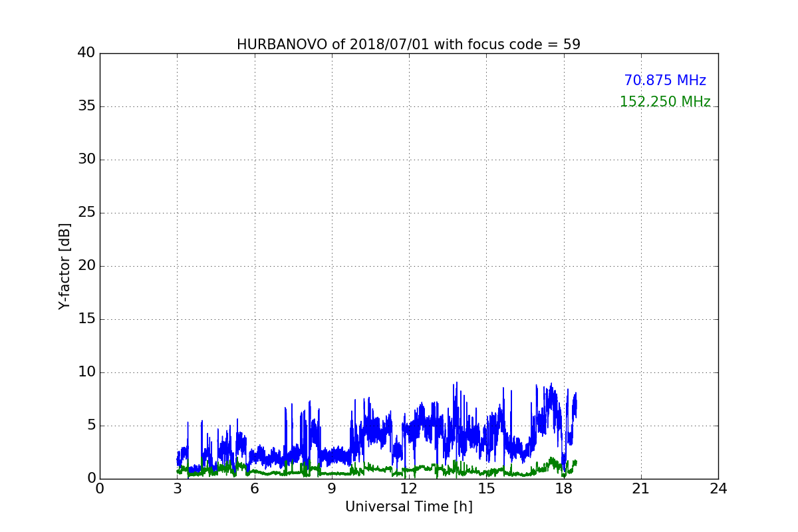
Task: Click the x-axis tick label 18
Action: (563, 489)
